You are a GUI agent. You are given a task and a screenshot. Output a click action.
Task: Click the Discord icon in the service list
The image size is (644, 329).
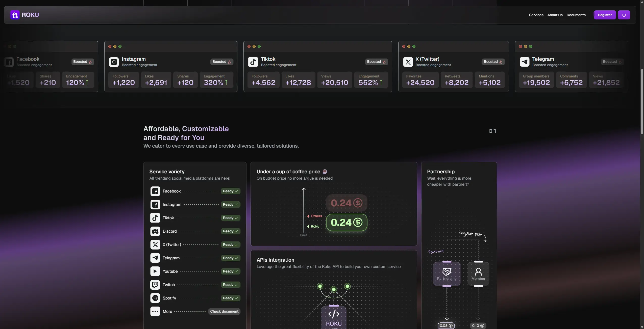click(x=155, y=231)
